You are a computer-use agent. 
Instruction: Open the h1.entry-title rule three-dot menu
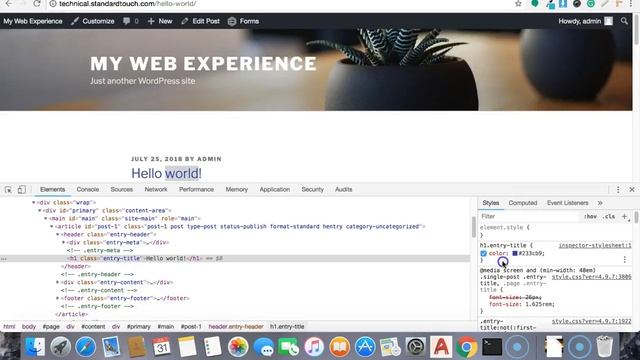(624, 260)
